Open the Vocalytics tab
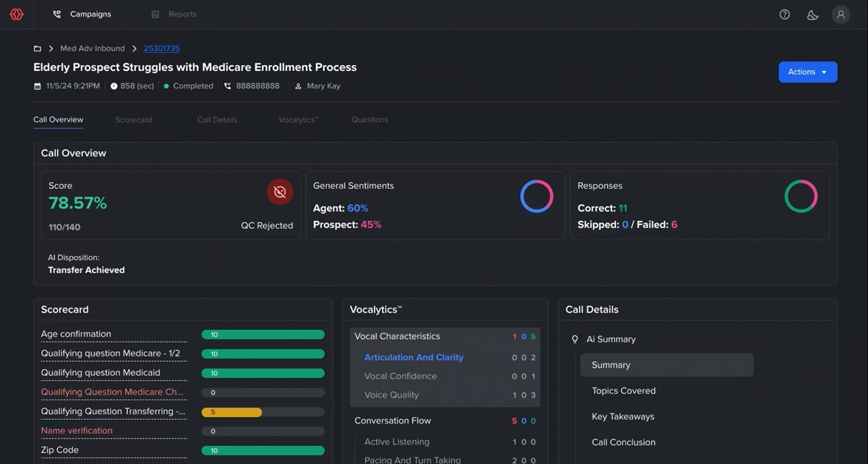 (297, 119)
